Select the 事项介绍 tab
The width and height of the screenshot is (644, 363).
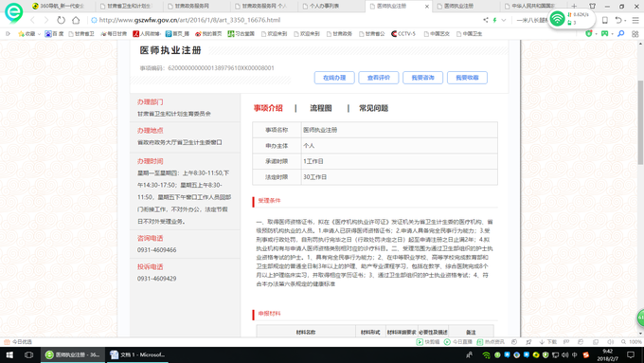(268, 108)
